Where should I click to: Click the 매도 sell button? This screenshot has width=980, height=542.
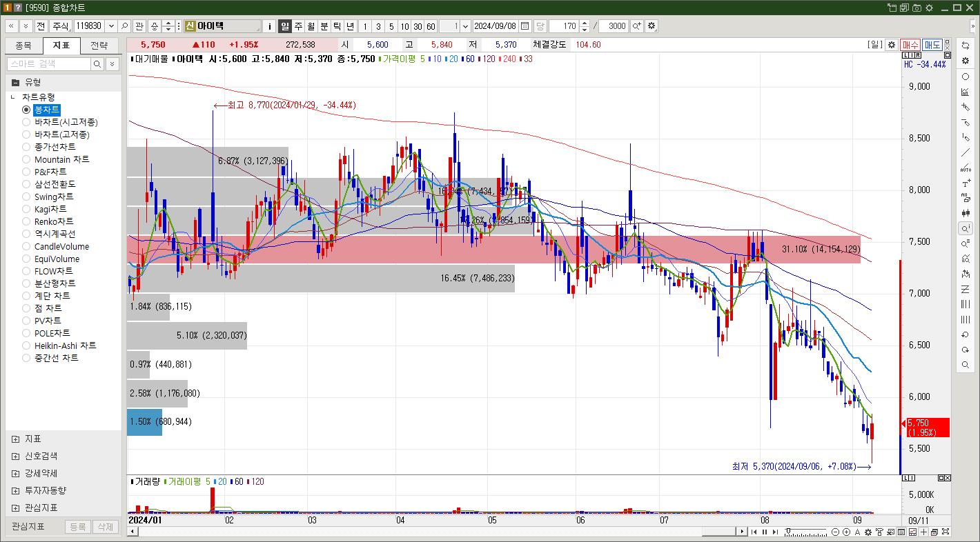click(x=932, y=44)
